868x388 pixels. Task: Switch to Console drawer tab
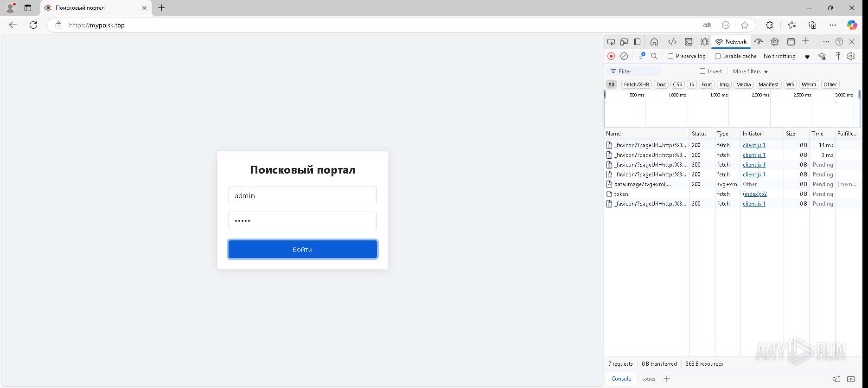[x=621, y=379]
